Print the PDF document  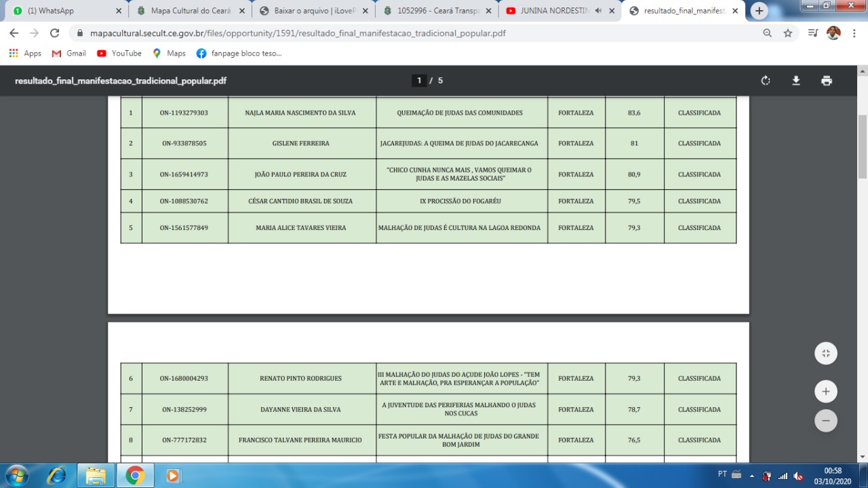point(826,81)
